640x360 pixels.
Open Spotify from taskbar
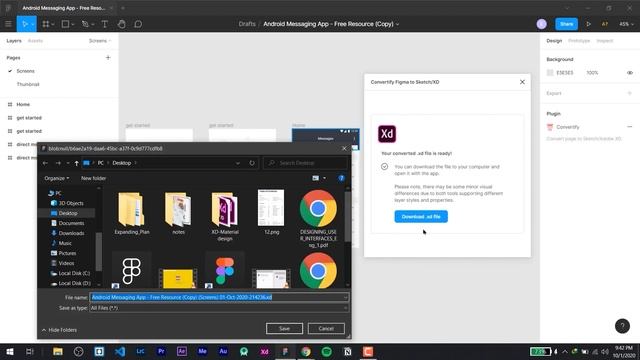tap(327, 351)
